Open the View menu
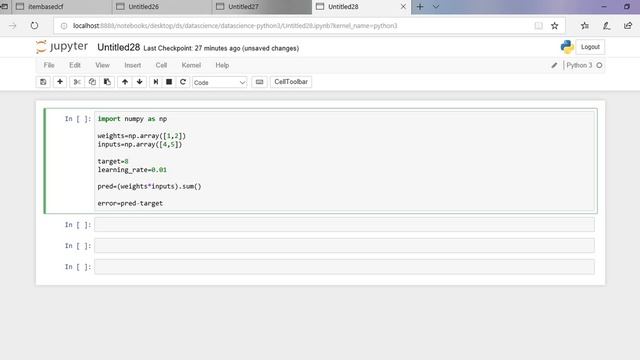 (102, 65)
